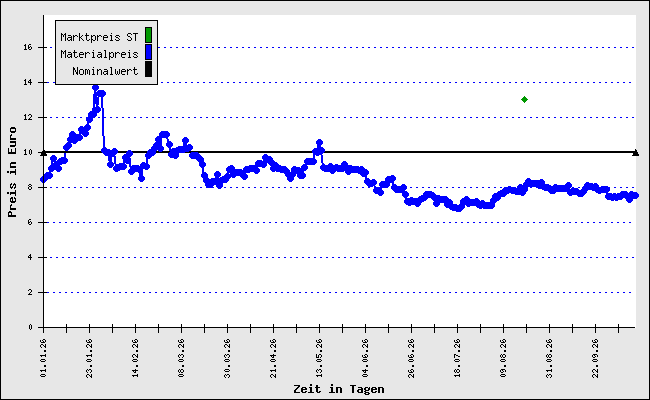Image resolution: width=650 pixels, height=400 pixels.
Task: Click the green diamond market price point
Action: 524,99
